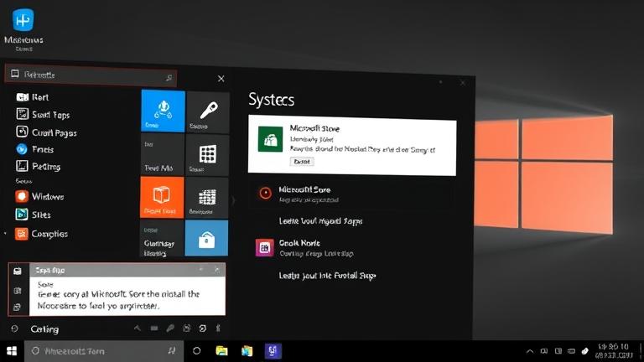Dismiss the Sept Stge notification with its X
The image size is (644, 362).
click(x=217, y=270)
